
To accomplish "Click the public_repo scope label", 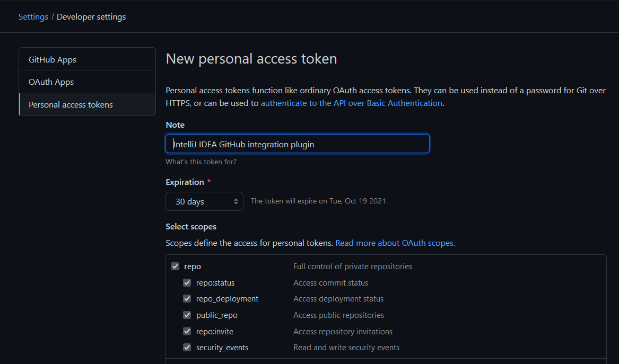I will click(x=216, y=315).
